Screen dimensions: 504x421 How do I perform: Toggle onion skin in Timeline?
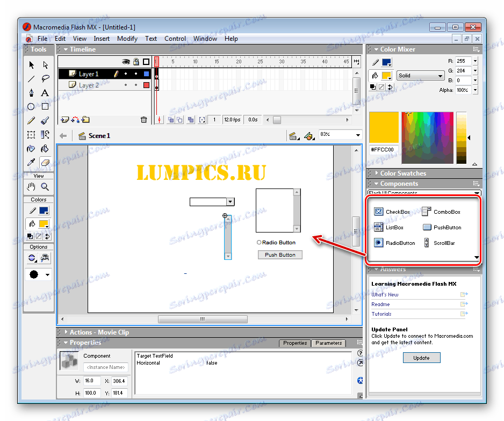[x=171, y=120]
